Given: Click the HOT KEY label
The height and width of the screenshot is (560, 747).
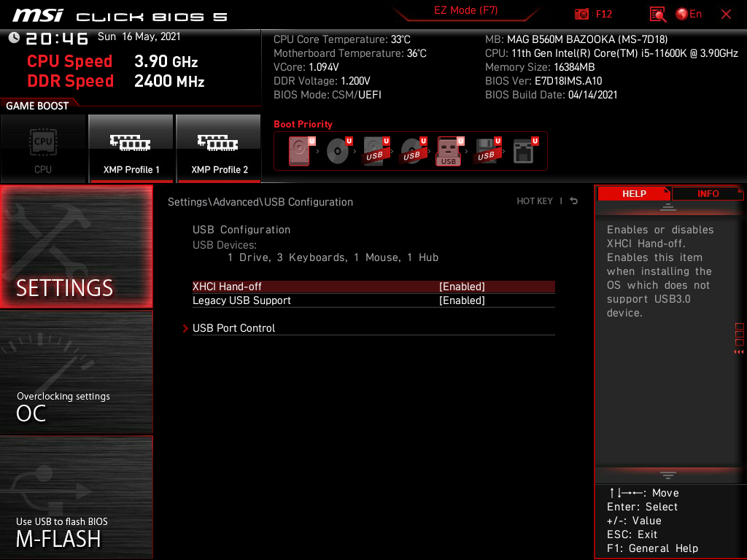Looking at the screenshot, I should coord(535,201).
